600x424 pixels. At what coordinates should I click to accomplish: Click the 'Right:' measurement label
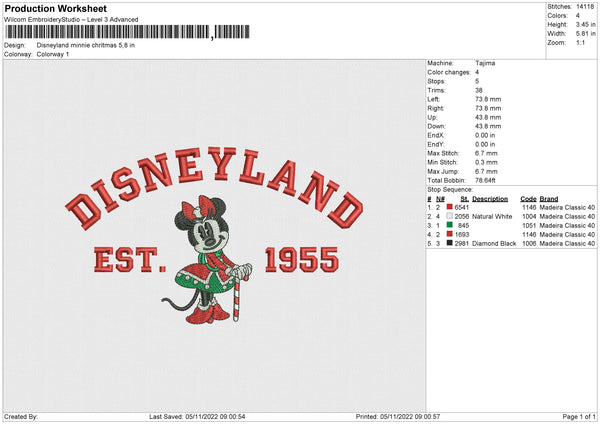point(436,108)
